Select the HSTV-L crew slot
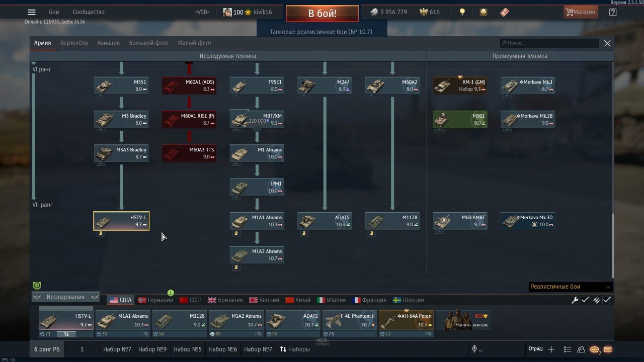This screenshot has height=362, width=644. 66,321
